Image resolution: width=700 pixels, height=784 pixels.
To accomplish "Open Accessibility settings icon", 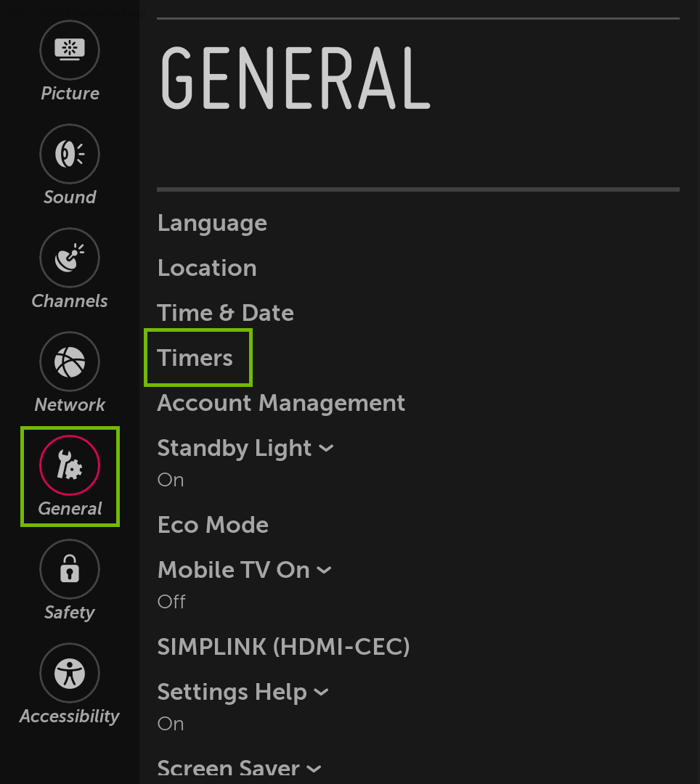I will click(70, 672).
